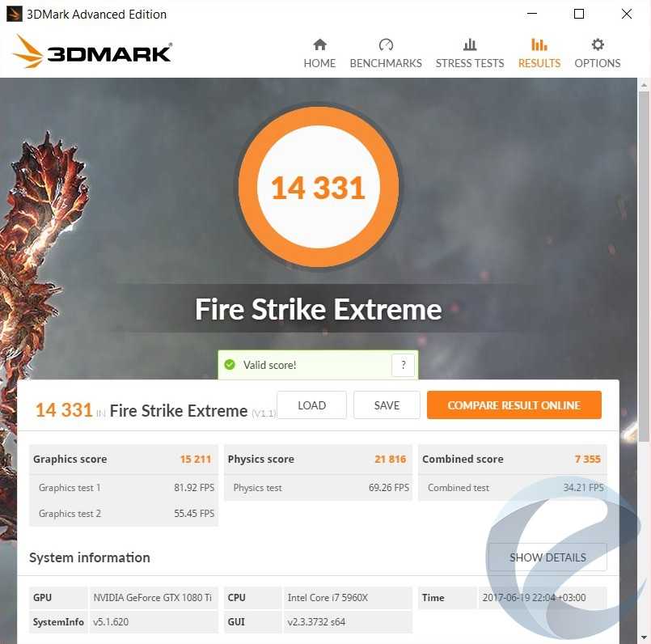Switch to the BENCHMARKS tab label
Viewport: 651px width, 644px height.
click(386, 63)
